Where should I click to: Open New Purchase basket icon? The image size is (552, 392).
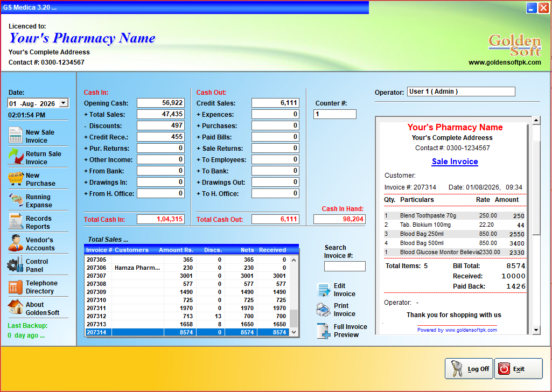point(16,179)
